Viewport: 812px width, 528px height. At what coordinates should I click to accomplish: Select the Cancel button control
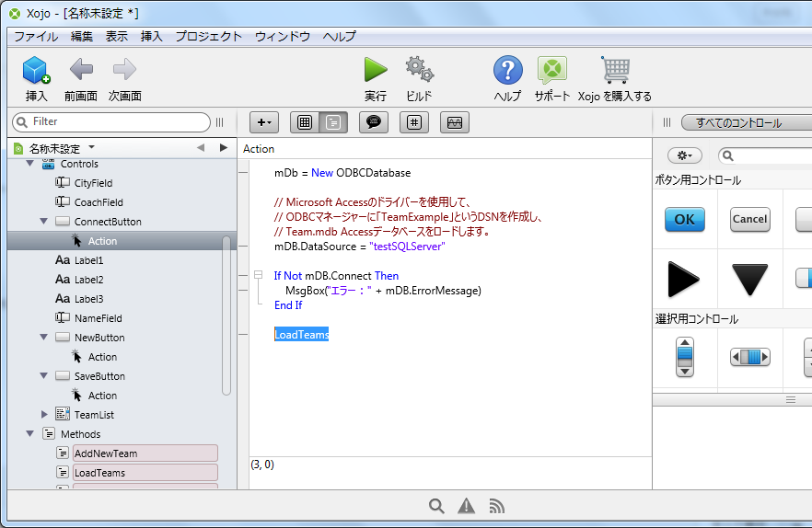pyautogui.click(x=749, y=220)
